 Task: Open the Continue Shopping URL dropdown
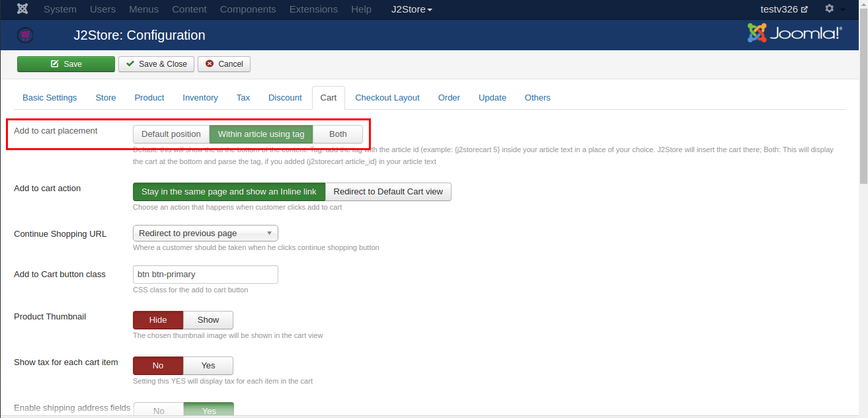[x=206, y=233]
